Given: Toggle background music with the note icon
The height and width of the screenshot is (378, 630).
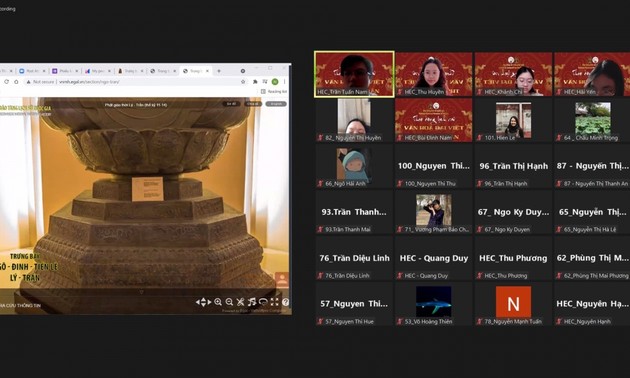Looking at the screenshot, I should click(252, 302).
